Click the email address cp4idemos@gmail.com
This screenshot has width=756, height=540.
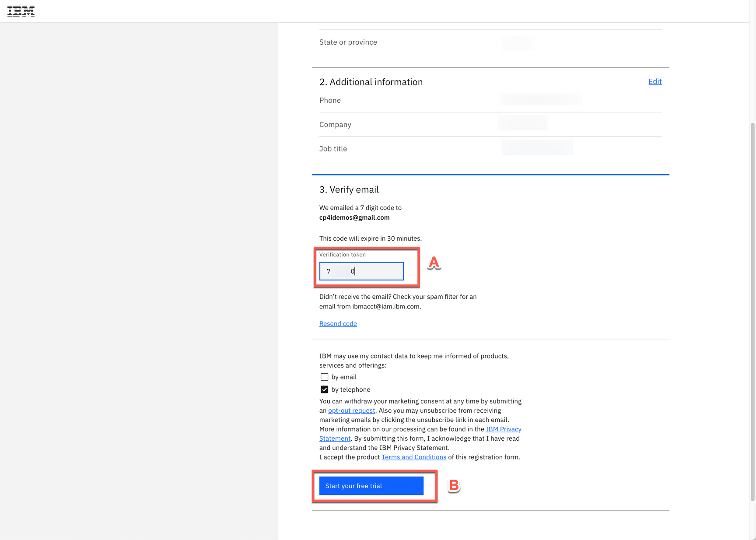[x=354, y=217]
